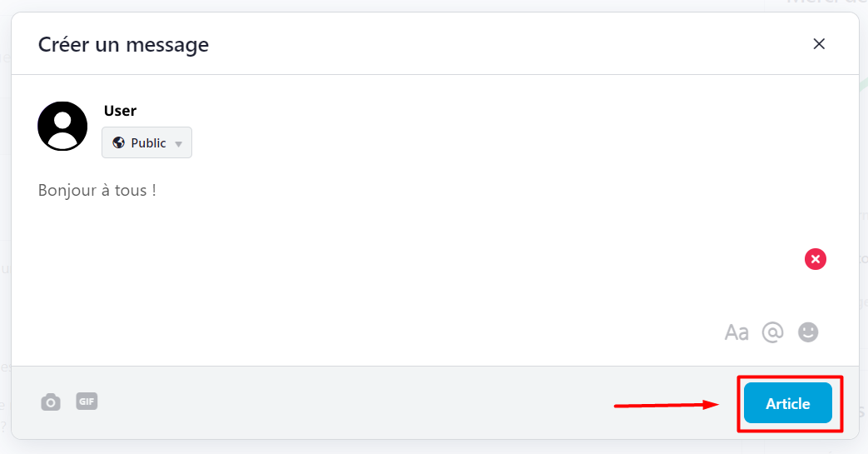
Task: Click the word "Public" in the privacy selector
Action: click(x=149, y=142)
